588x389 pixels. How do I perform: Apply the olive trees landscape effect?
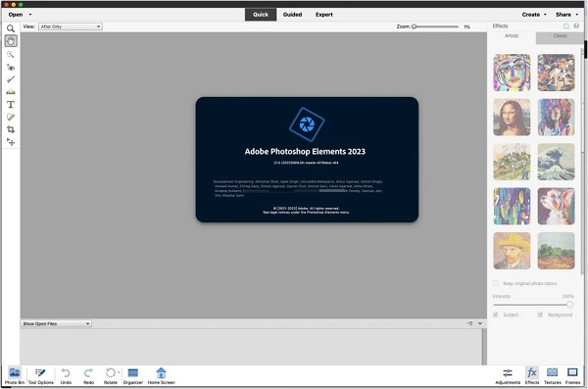(556, 251)
